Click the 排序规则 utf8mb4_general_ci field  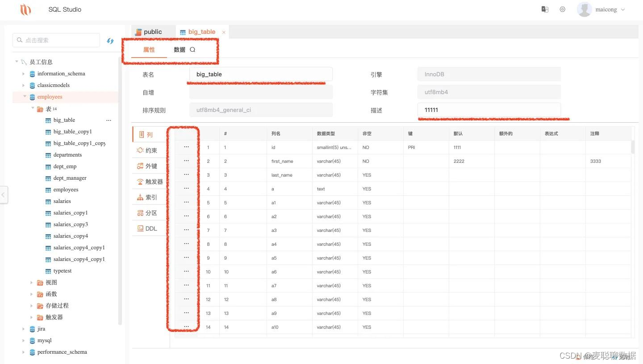(261, 110)
